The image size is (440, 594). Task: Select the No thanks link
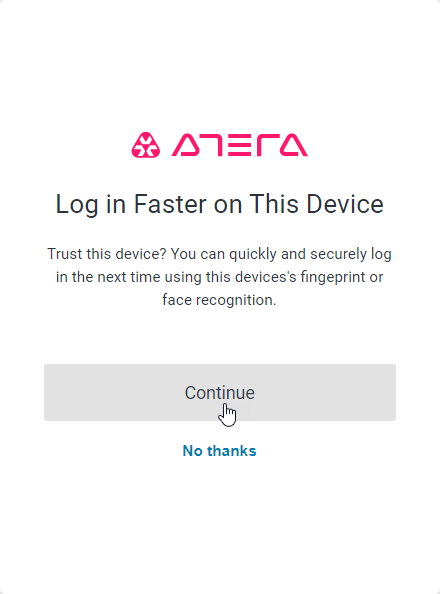coord(220,451)
